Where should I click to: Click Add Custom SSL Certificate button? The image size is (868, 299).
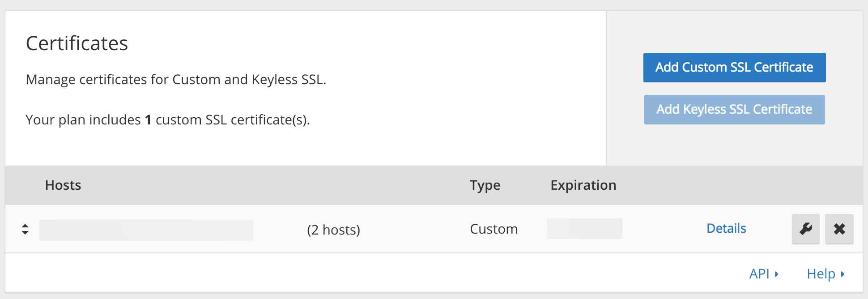734,68
